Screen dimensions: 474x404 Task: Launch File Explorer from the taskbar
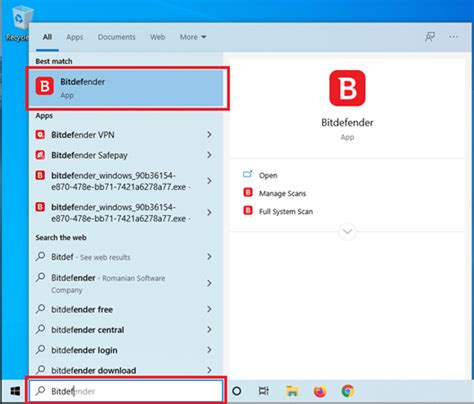coord(292,391)
